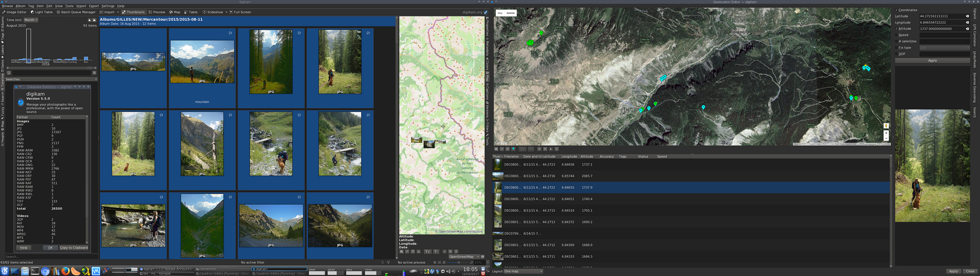Click the T+ button under OpenStreetMap panel
This screenshot has height=276, width=980.
[x=427, y=252]
